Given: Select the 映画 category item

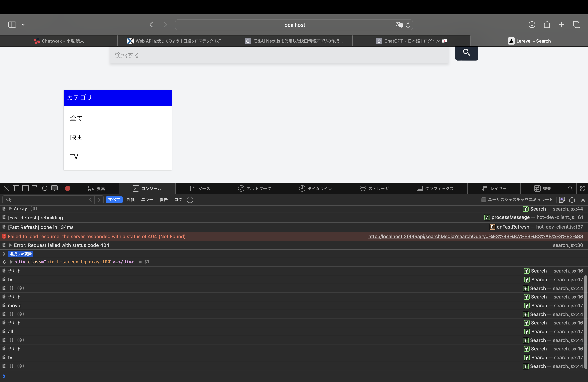Looking at the screenshot, I should [x=76, y=137].
